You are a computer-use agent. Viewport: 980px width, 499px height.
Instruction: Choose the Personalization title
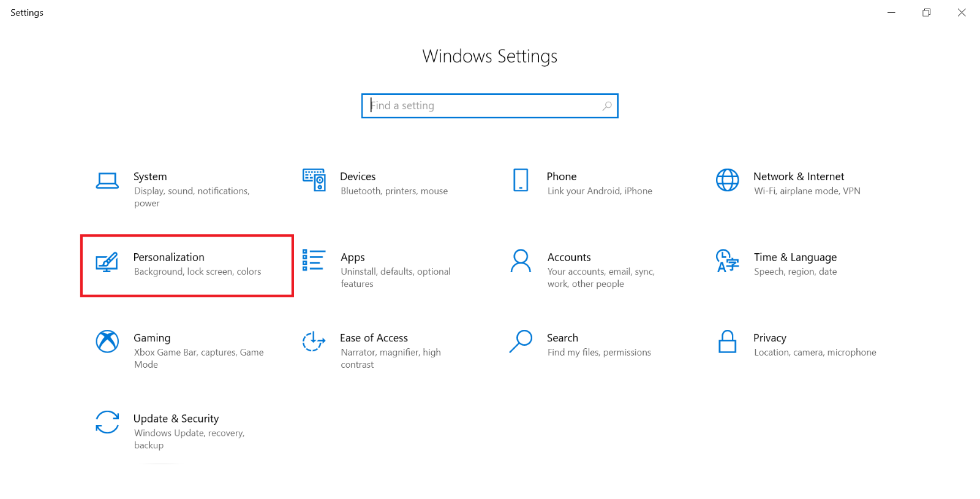[x=169, y=257]
